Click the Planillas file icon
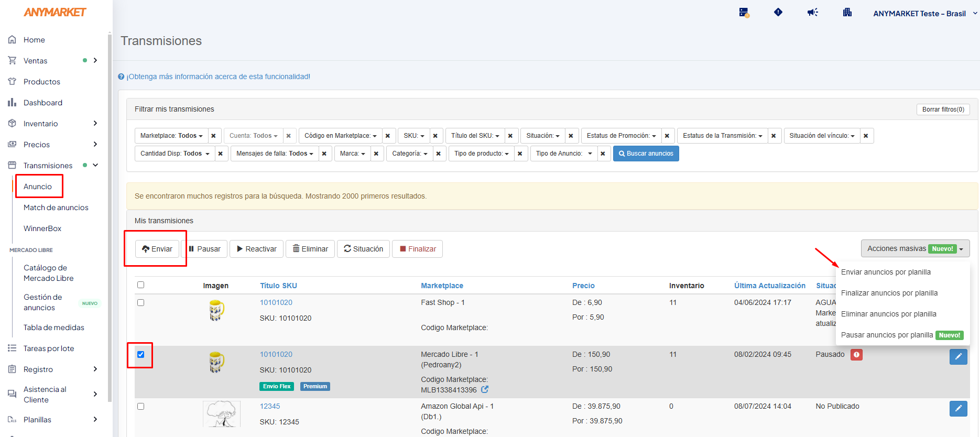Image resolution: width=980 pixels, height=437 pixels. pos(12,420)
